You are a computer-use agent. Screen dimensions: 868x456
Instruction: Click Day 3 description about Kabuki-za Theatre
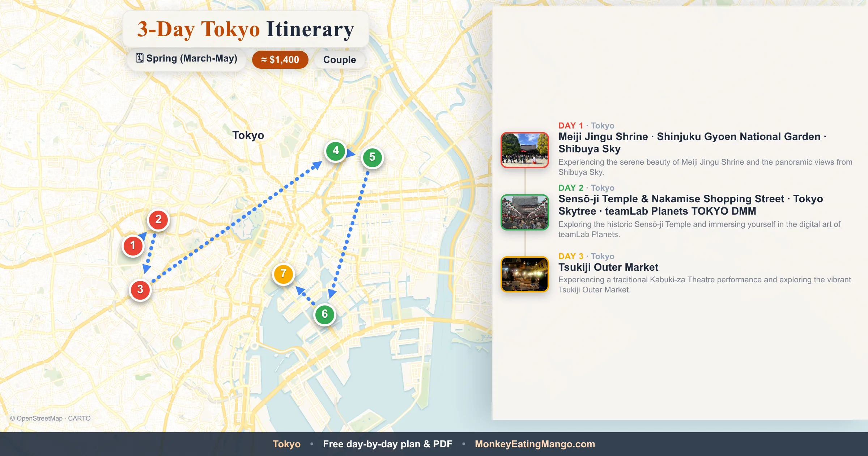pos(705,284)
